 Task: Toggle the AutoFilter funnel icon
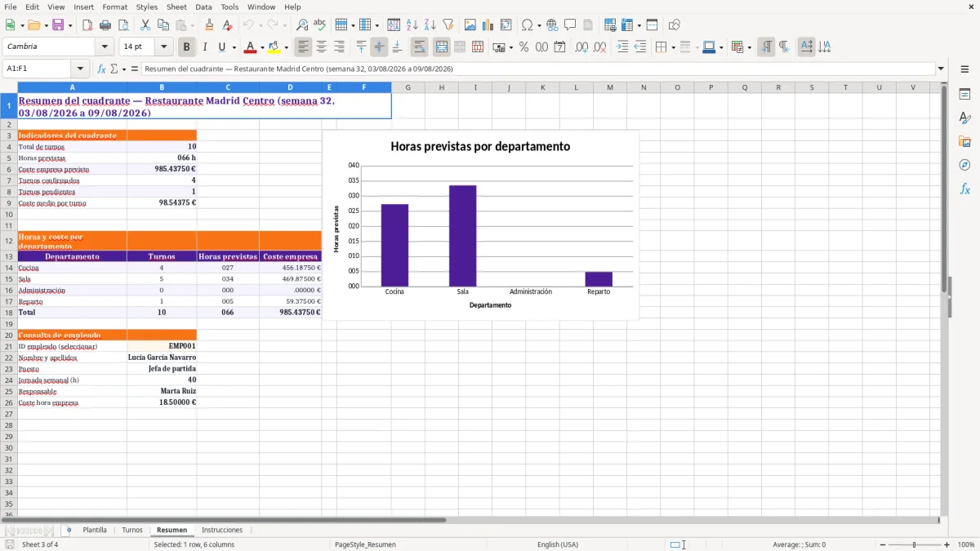[448, 25]
